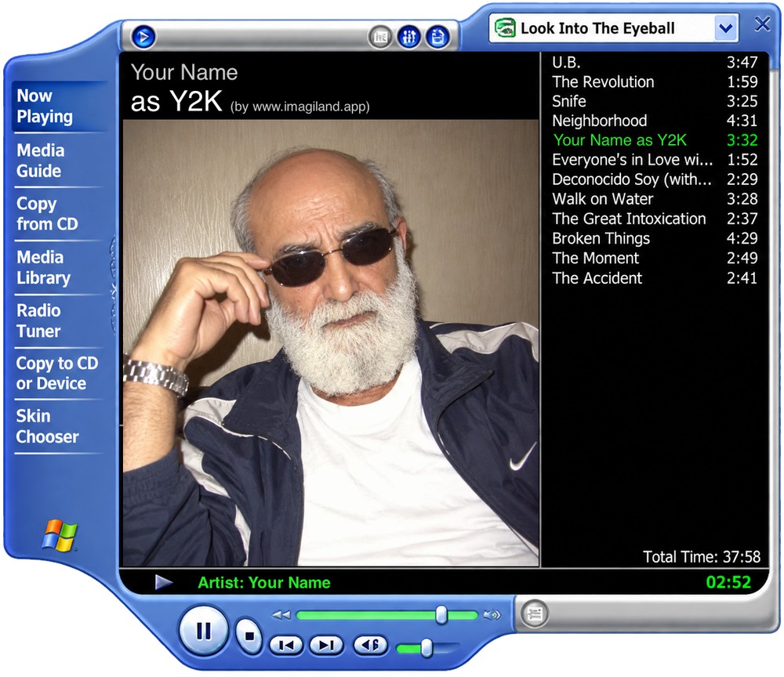Click the green album icon beside Look Into The Eyeball
The height and width of the screenshot is (677, 784).
pos(504,27)
